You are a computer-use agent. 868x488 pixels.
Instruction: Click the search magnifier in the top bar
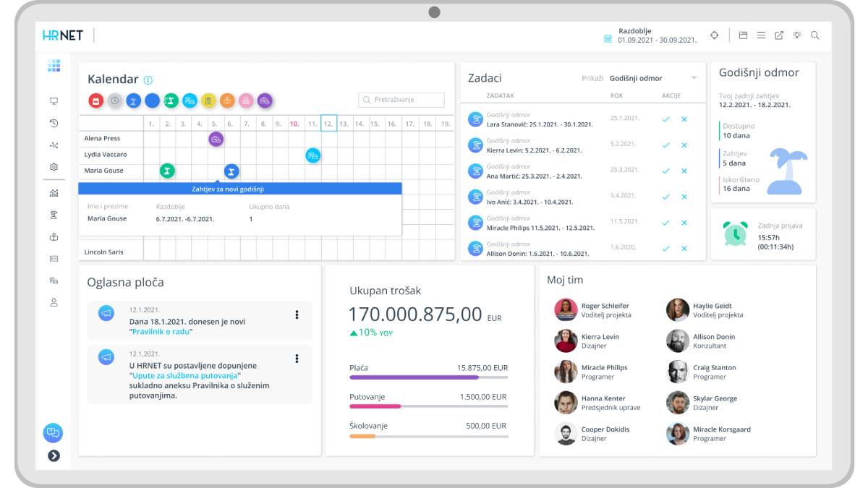pos(815,35)
